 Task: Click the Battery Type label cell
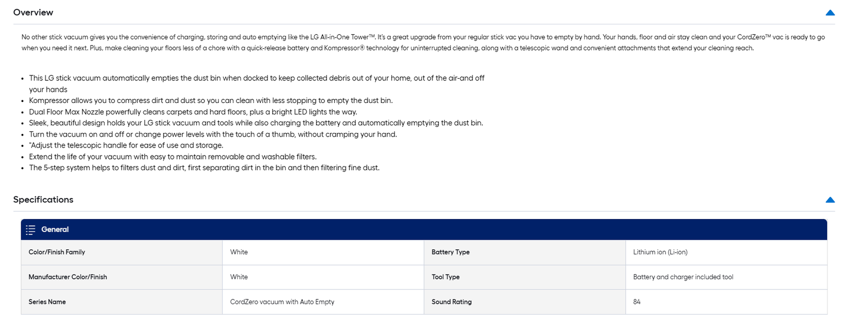450,252
